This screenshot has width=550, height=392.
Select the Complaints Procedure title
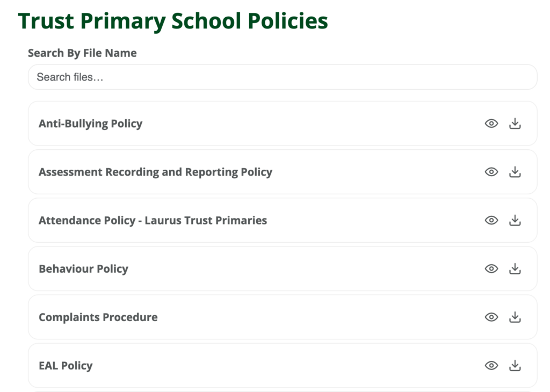tap(98, 317)
